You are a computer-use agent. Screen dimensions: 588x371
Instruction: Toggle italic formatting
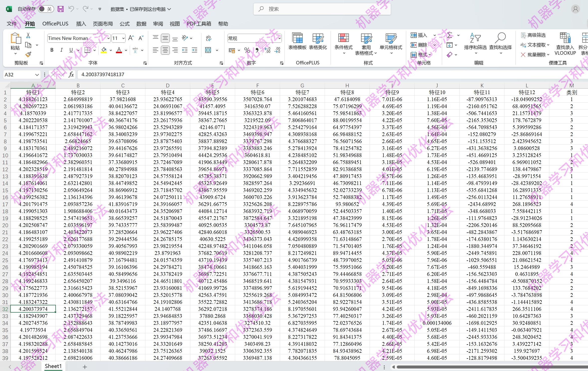[61, 50]
